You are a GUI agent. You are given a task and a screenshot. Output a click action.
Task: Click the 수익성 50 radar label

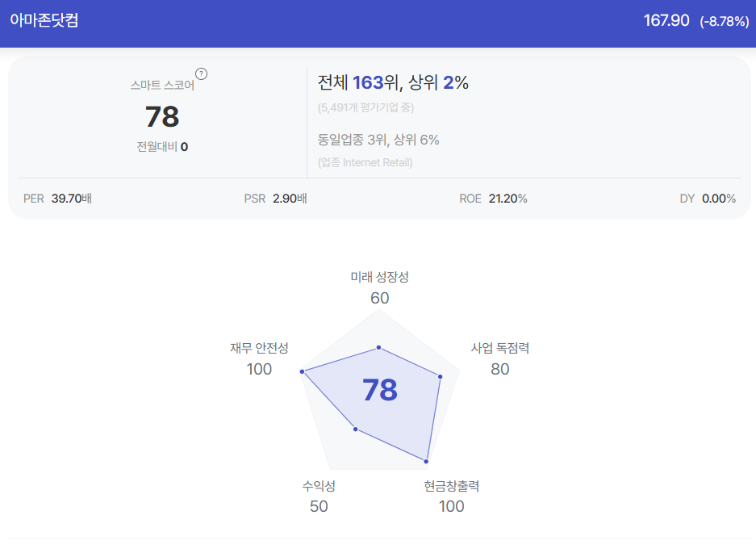(319, 496)
